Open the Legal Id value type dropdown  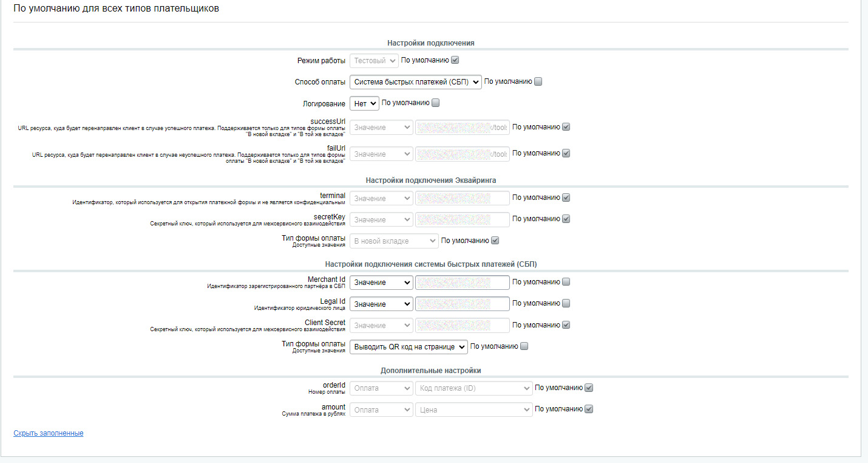click(x=381, y=304)
